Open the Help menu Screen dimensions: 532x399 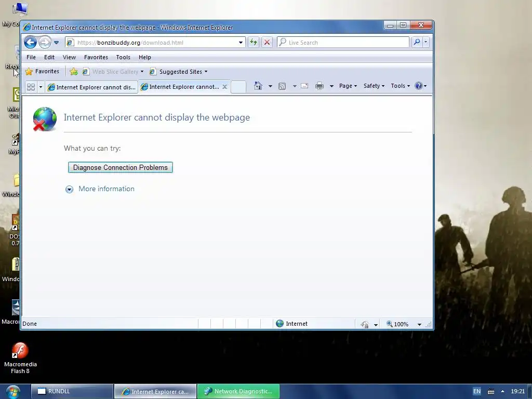pos(145,57)
